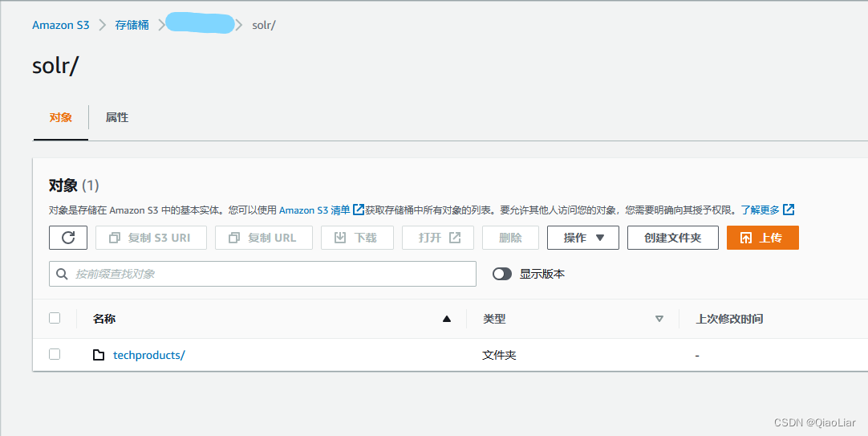This screenshot has height=436, width=868.
Task: Click external link icon after Amazon S3 清单
Action: point(359,210)
